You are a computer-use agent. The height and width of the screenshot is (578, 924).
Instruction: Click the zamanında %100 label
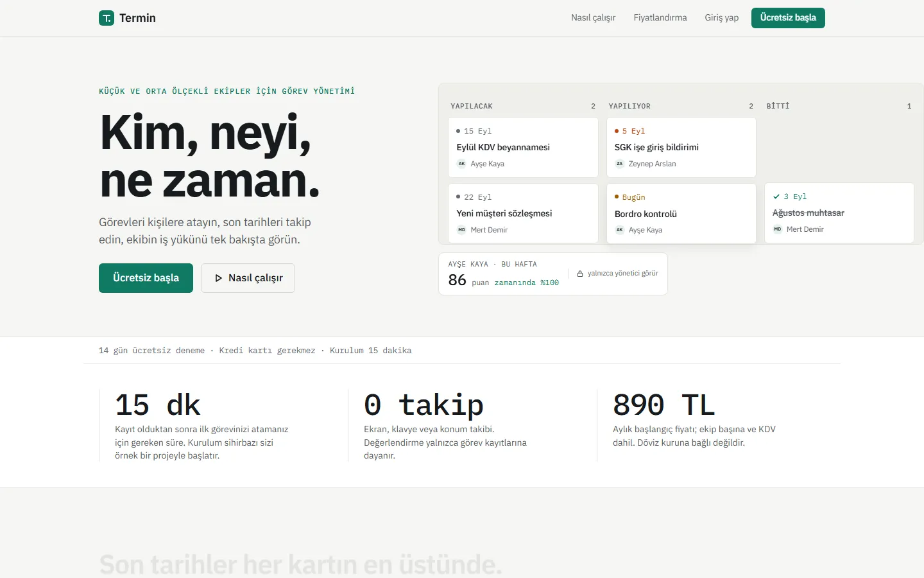(x=527, y=283)
